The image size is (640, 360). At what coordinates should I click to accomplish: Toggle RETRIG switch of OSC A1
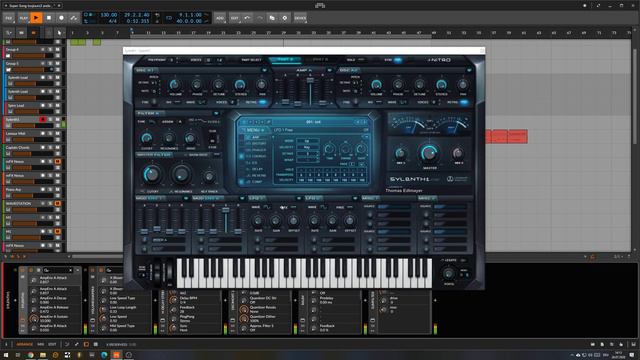pyautogui.click(x=263, y=102)
